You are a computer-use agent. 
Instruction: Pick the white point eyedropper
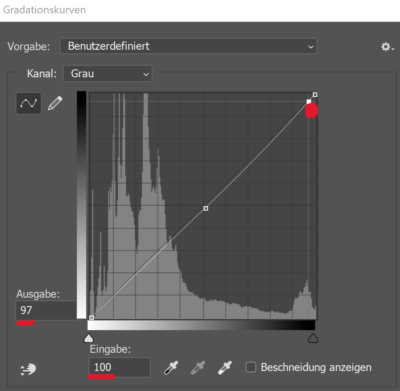coord(225,368)
